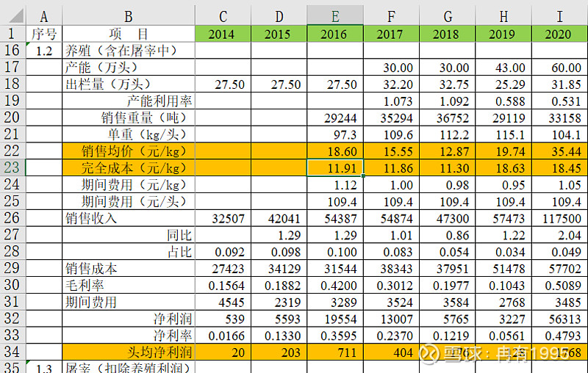Click the 净利率 label cell
588x373 pixels.
pyautogui.click(x=129, y=335)
